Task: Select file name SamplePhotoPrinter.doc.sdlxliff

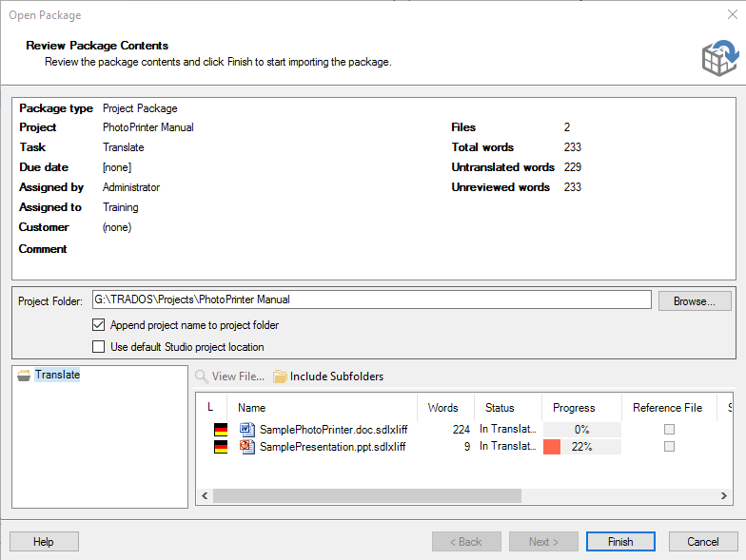Action: click(333, 430)
